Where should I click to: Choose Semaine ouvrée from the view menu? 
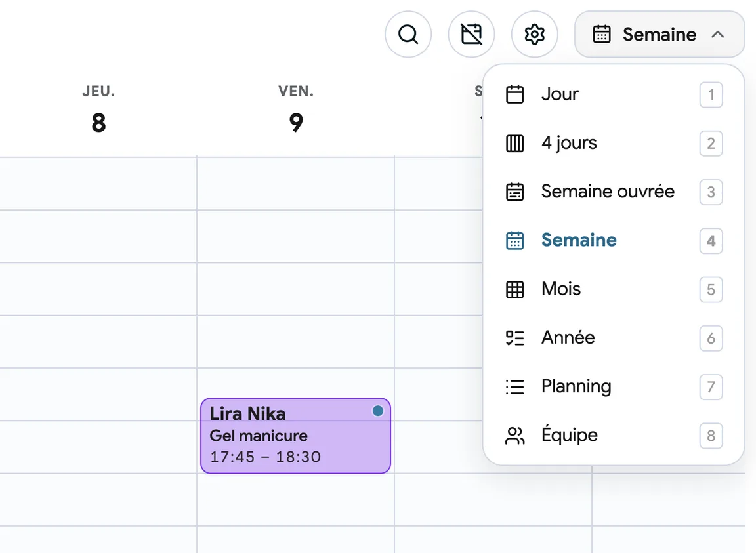point(614,192)
